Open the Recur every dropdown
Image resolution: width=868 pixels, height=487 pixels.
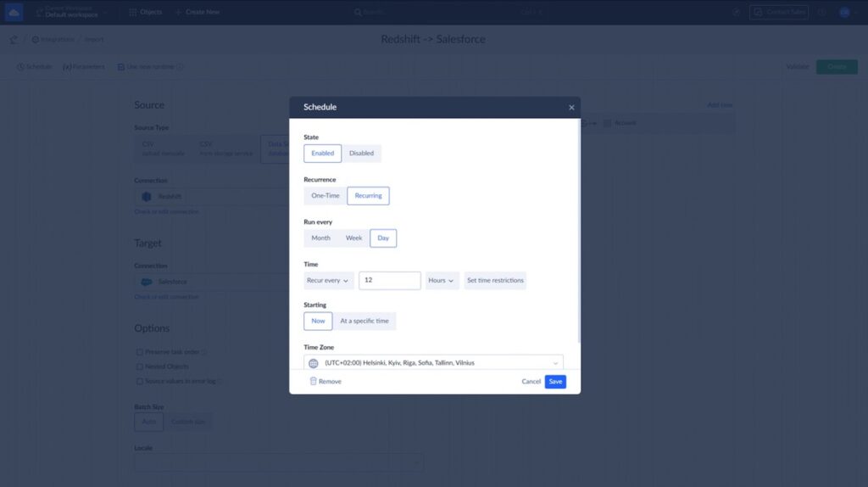[328, 280]
